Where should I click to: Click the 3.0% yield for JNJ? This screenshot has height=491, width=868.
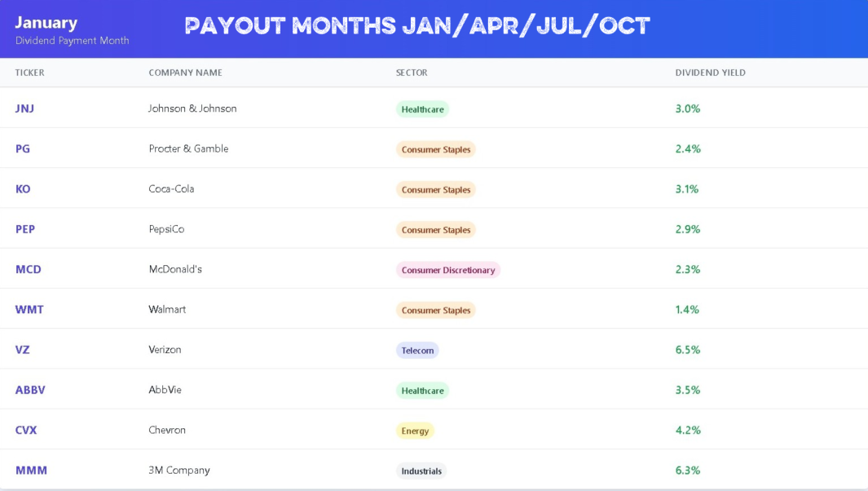click(x=688, y=108)
